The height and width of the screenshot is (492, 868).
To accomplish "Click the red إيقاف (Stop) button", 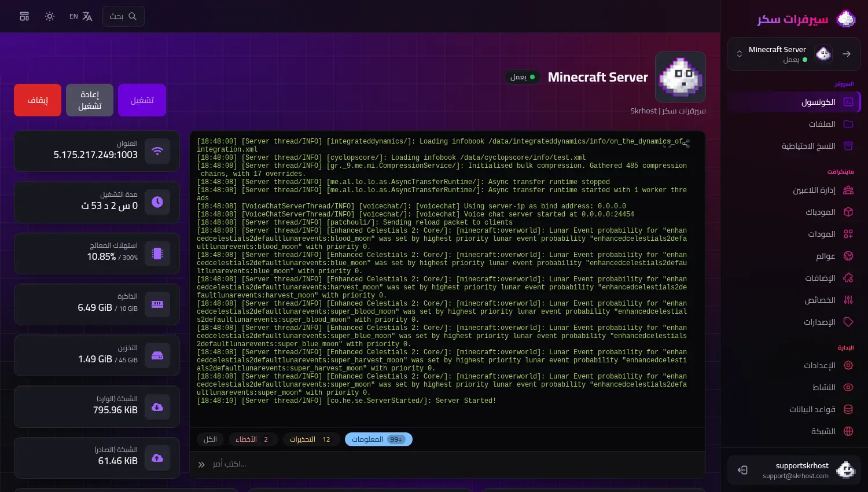I will pos(38,100).
